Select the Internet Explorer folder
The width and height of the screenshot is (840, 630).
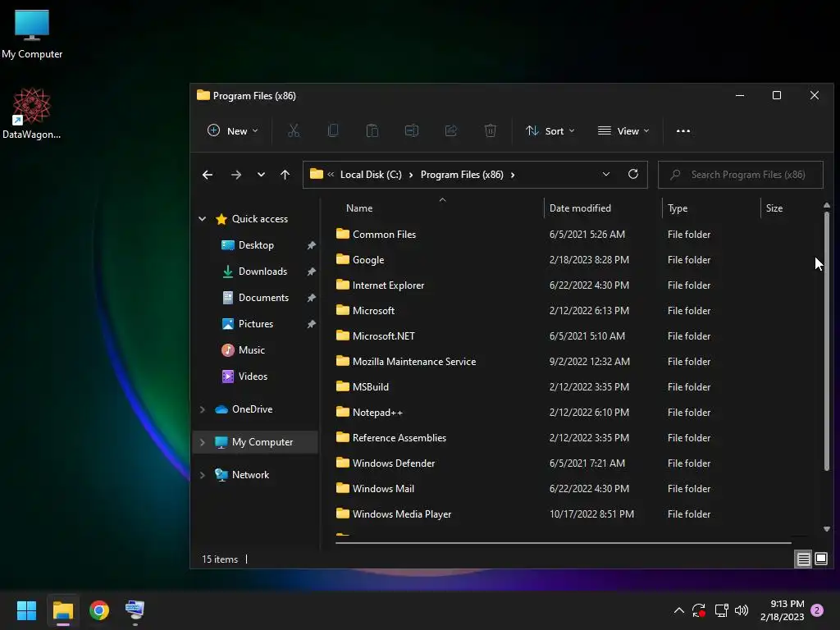tap(388, 285)
